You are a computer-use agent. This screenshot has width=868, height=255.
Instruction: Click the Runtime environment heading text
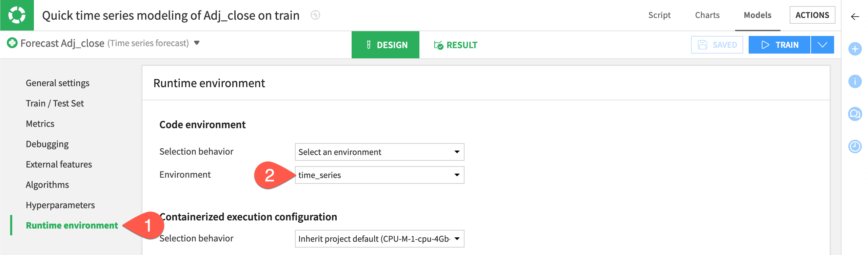coord(209,83)
